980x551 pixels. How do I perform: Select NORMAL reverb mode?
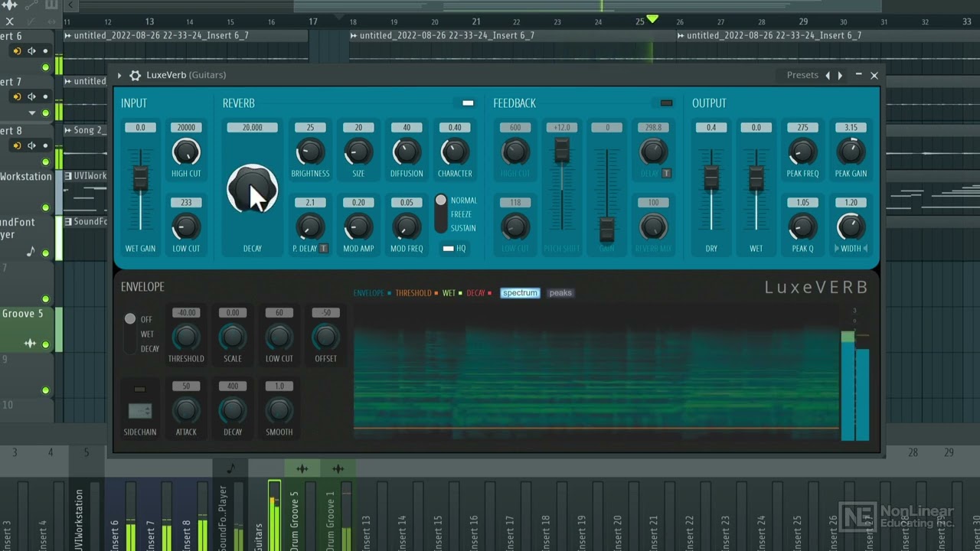463,201
